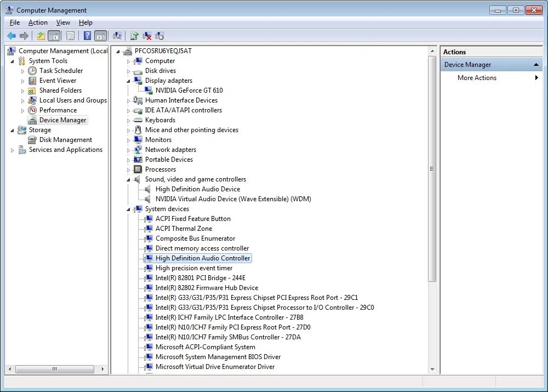Open More Actions submenu in Actions pane

[491, 78]
